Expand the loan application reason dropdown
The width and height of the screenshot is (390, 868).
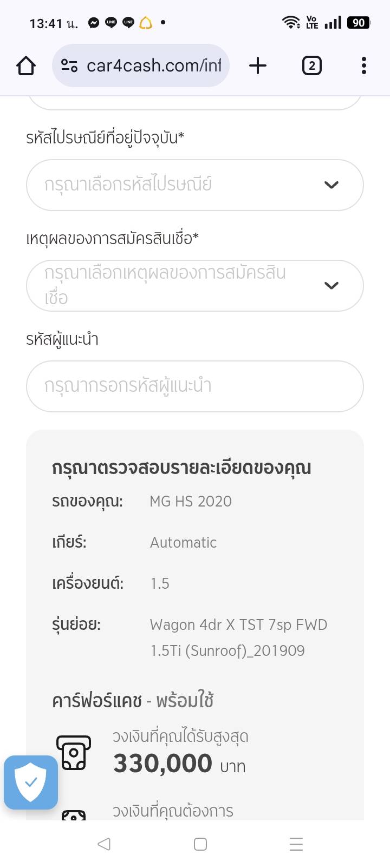coord(179,286)
